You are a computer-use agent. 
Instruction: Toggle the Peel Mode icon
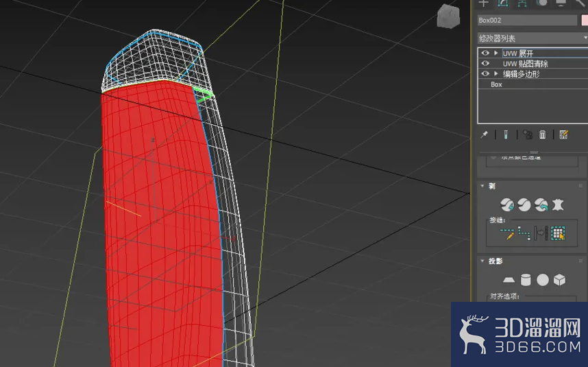[524, 205]
